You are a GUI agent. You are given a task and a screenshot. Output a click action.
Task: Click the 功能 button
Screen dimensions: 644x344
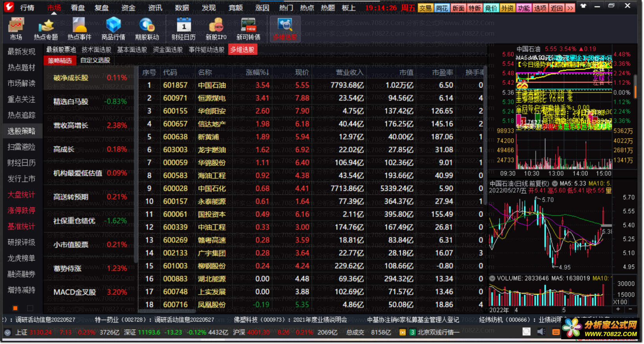[523, 8]
